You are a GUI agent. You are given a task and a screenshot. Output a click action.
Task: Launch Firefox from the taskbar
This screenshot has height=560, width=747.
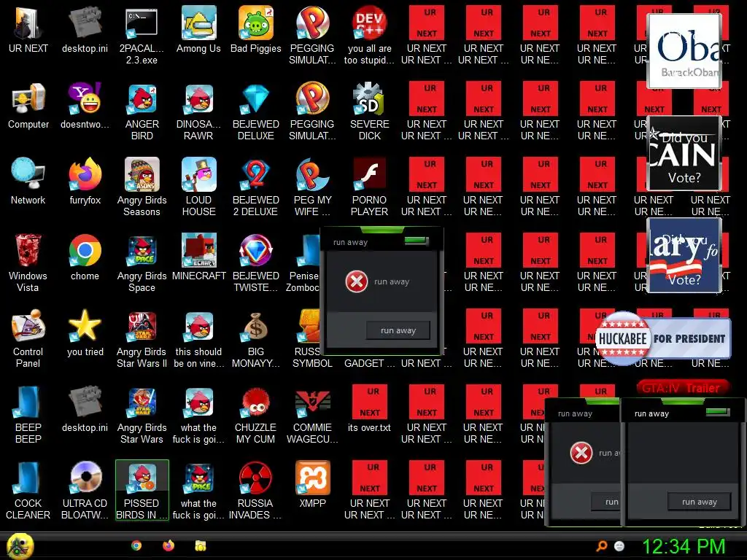pyautogui.click(x=169, y=545)
